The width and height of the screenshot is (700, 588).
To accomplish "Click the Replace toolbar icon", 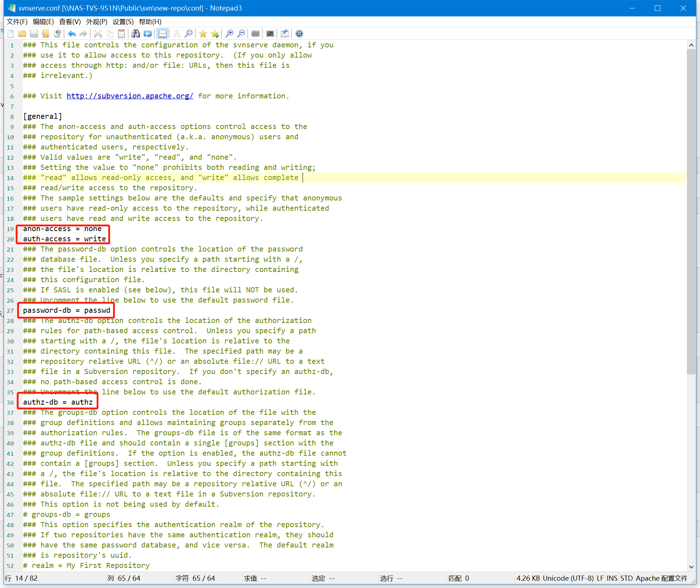I will [x=148, y=34].
